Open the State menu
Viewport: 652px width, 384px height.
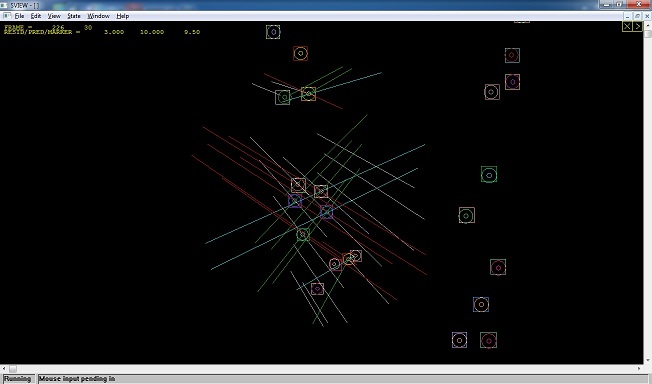tap(74, 16)
